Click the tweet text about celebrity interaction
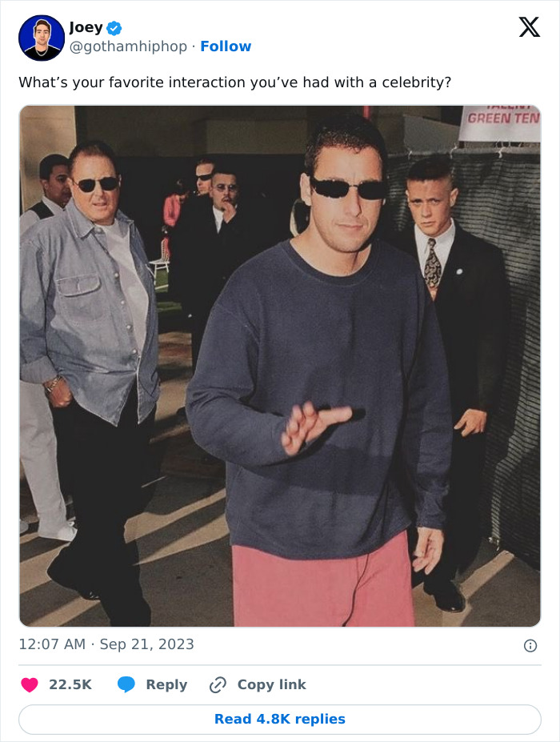Screen dimensions: 560x742 pyautogui.click(x=234, y=82)
